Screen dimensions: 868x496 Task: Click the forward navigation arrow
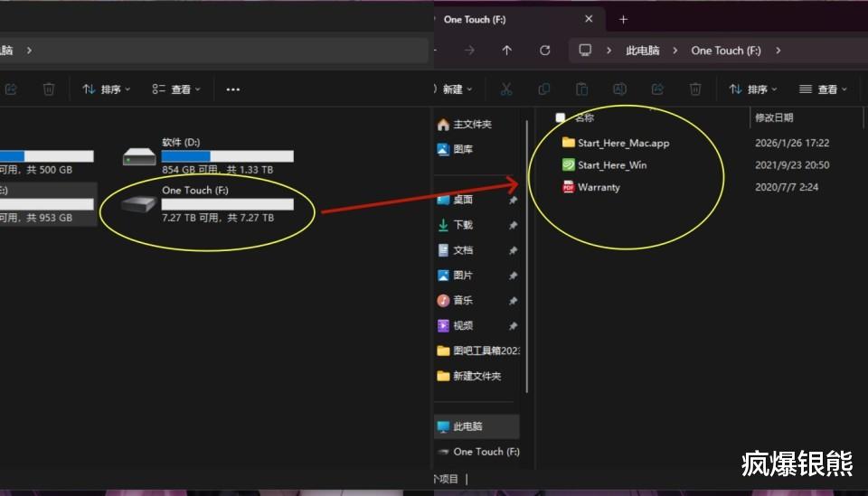[469, 51]
